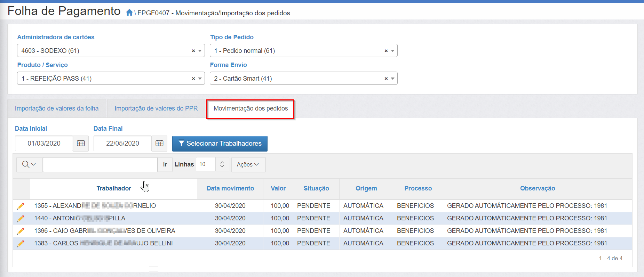This screenshot has width=644, height=277.
Task: Open the search magnifier column selector
Action: click(29, 164)
